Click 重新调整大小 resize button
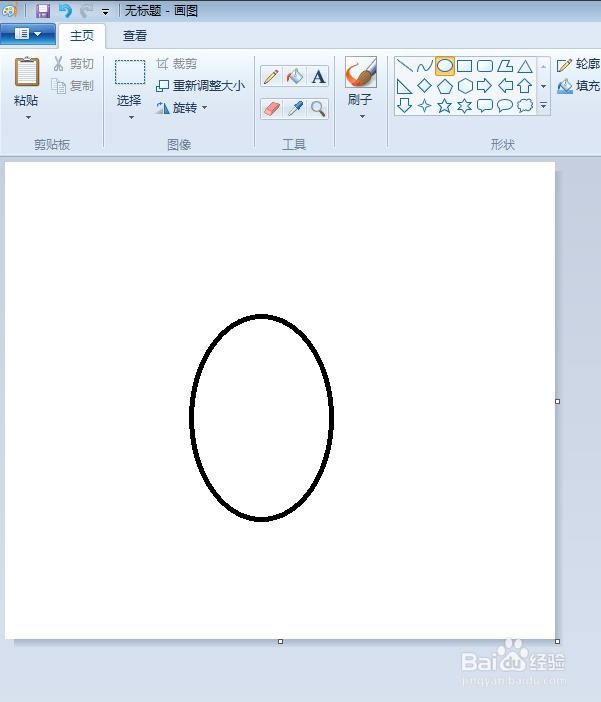Viewport: 601px width, 702px height. (x=200, y=86)
